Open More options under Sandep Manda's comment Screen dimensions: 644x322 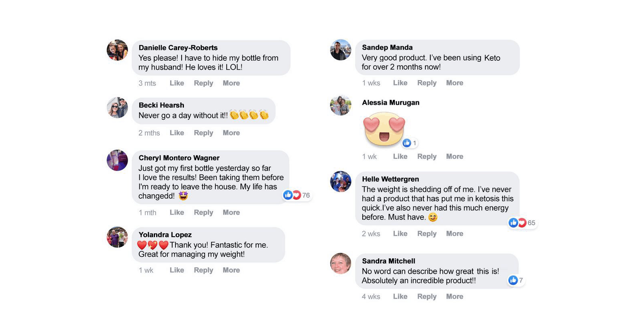click(454, 83)
